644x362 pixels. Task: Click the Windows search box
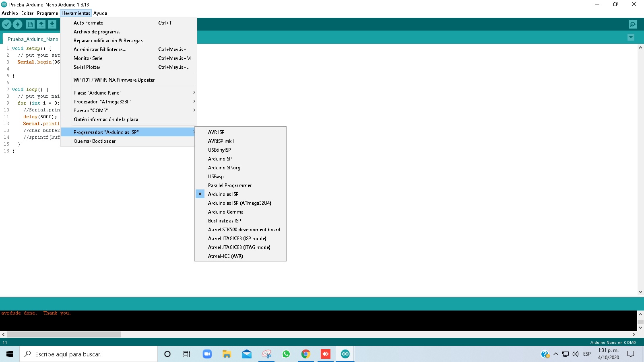pos(89,354)
